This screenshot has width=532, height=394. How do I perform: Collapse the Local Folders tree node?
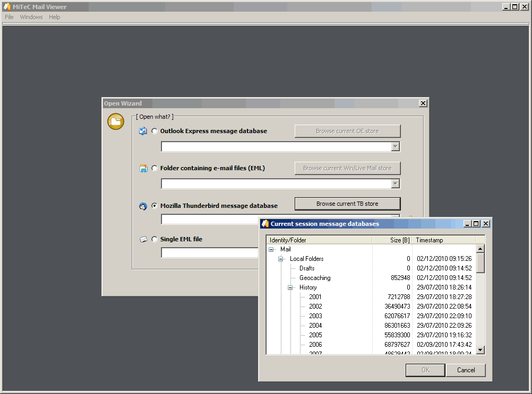point(281,259)
